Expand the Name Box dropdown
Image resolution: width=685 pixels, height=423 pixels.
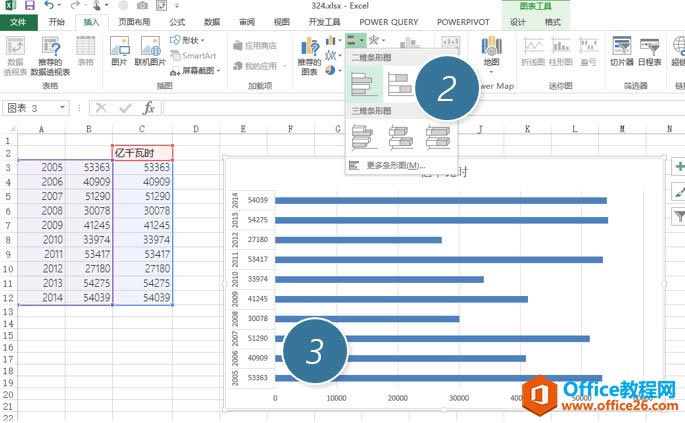coord(73,108)
